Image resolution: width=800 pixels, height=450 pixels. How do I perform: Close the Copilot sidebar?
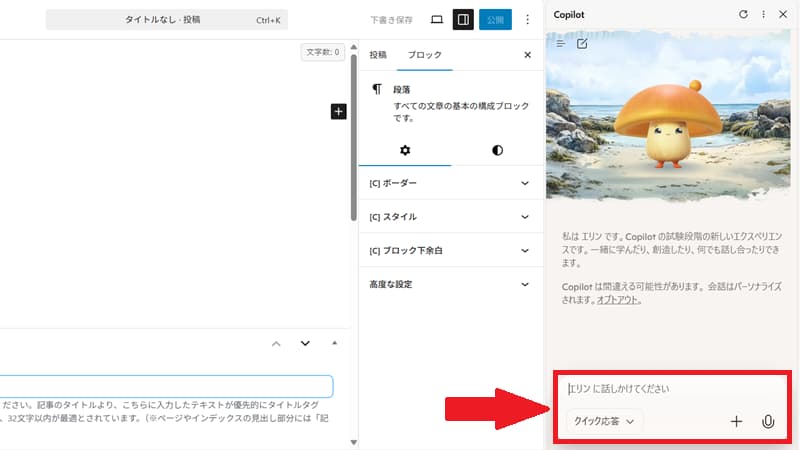pyautogui.click(x=783, y=14)
